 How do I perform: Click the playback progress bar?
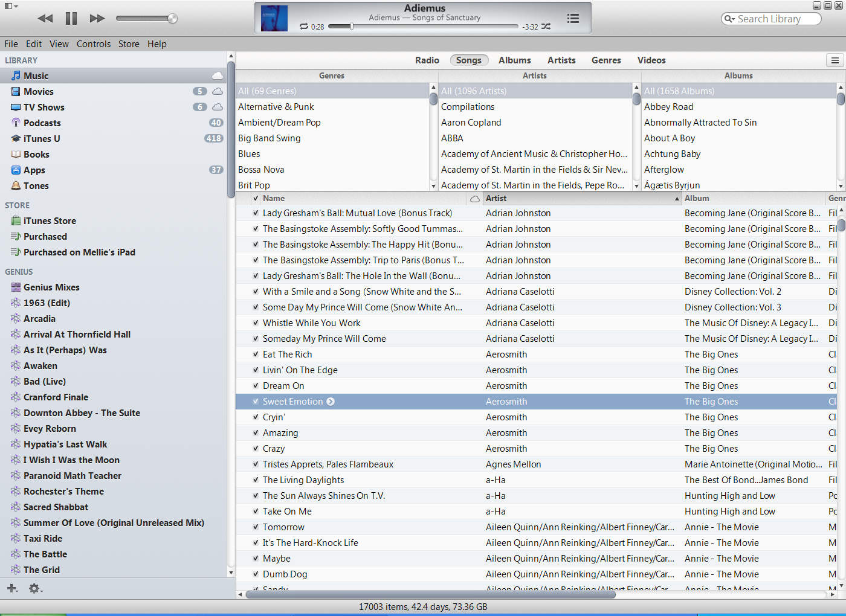click(423, 27)
